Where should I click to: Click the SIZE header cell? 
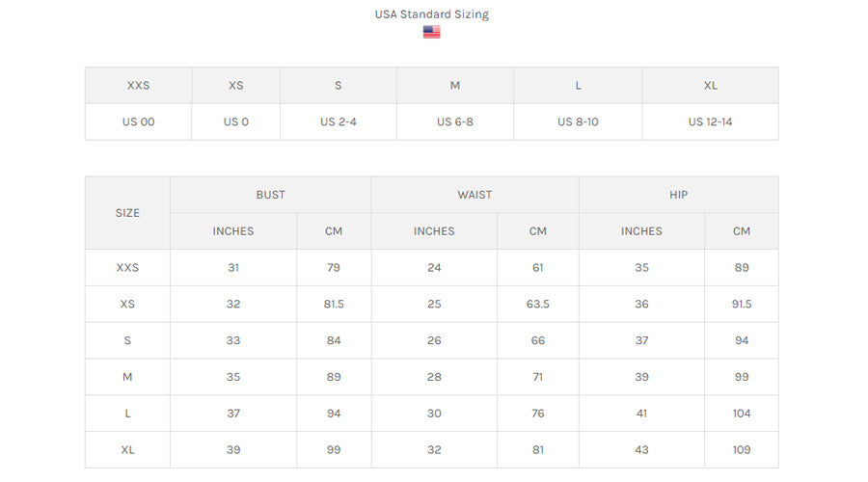tap(127, 213)
